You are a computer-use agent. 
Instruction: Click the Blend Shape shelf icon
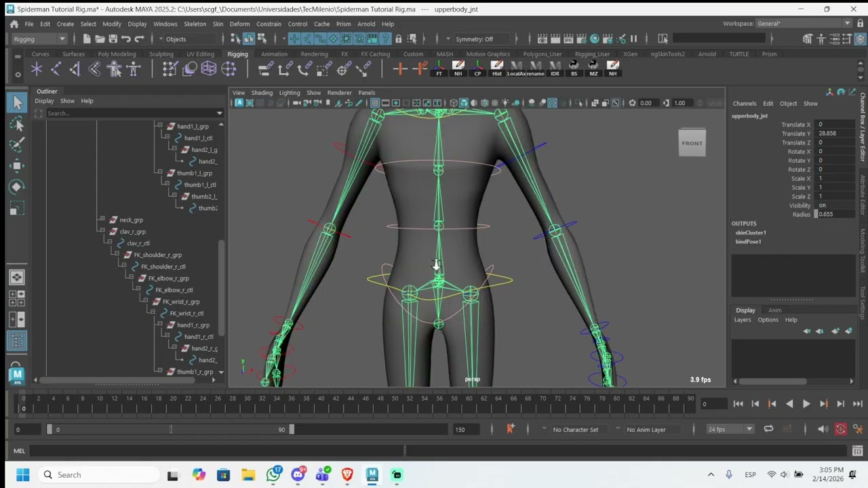point(190,68)
